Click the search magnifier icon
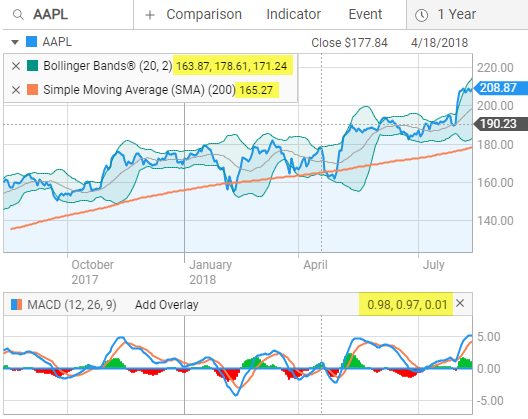 (18, 15)
